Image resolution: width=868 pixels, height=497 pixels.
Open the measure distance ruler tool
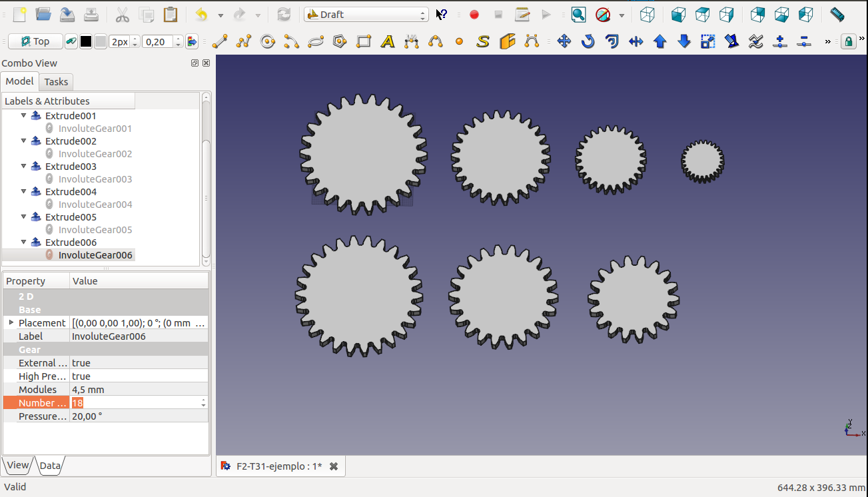click(x=837, y=15)
